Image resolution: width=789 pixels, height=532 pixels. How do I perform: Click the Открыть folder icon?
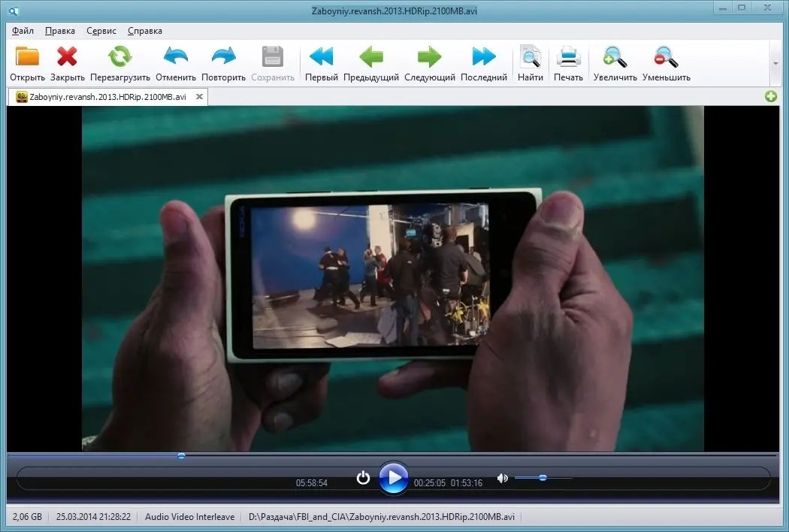pos(27,56)
